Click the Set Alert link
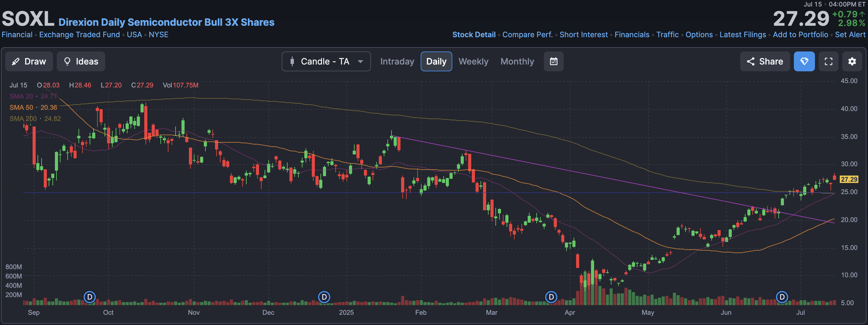Viewport: 868px width, 325px height. [850, 35]
